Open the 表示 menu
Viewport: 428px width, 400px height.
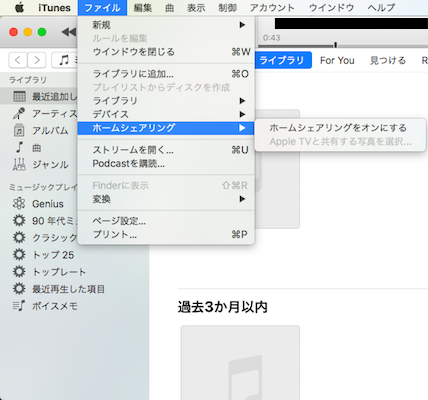[x=196, y=7]
